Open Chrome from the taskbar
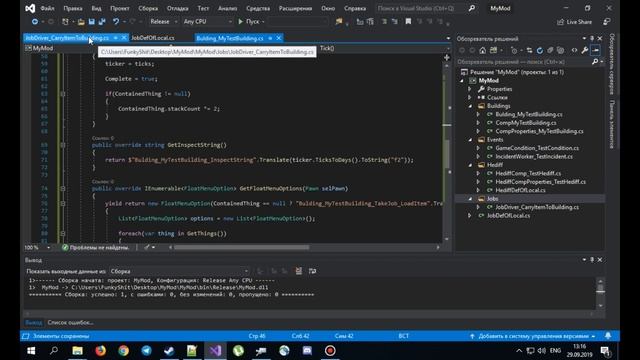 (x=123, y=351)
